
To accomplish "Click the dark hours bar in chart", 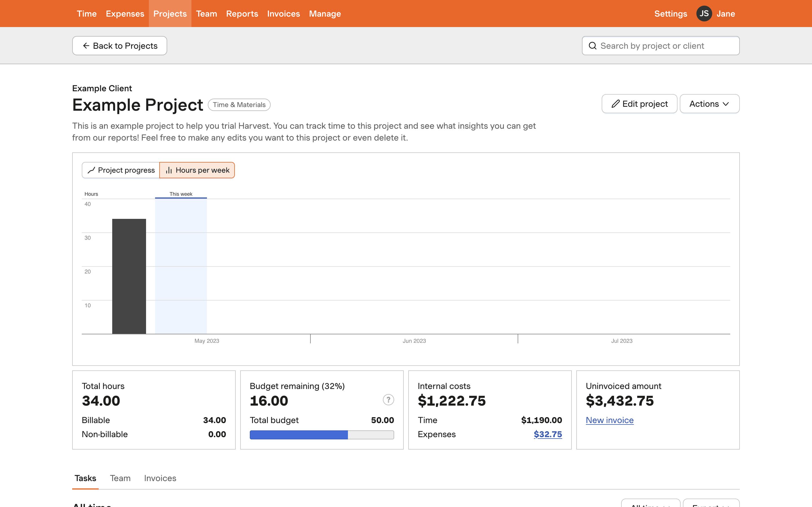I will (129, 276).
